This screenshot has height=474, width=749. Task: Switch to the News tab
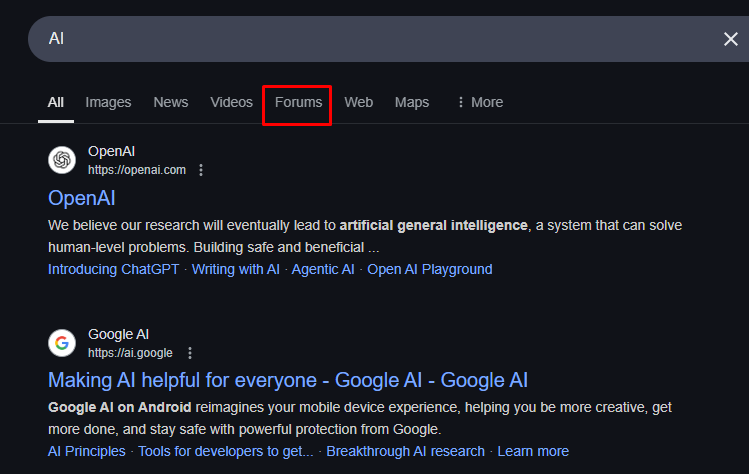[x=171, y=102]
